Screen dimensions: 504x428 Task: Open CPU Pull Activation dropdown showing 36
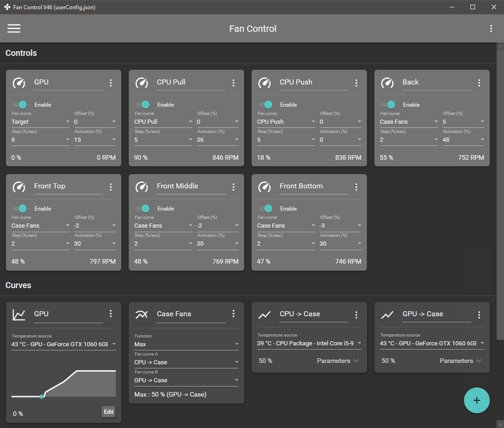218,140
